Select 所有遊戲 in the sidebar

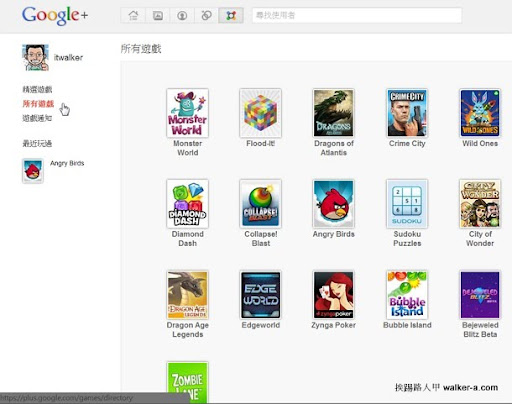[38, 104]
